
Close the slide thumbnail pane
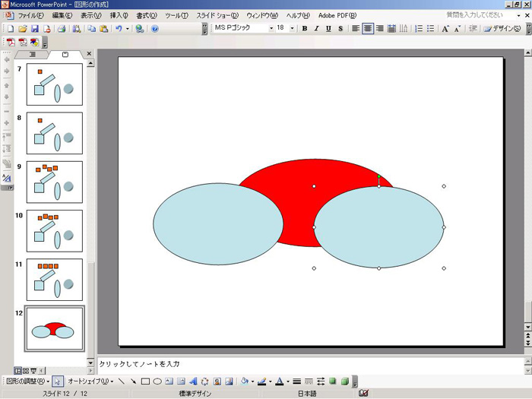pyautogui.click(x=89, y=54)
